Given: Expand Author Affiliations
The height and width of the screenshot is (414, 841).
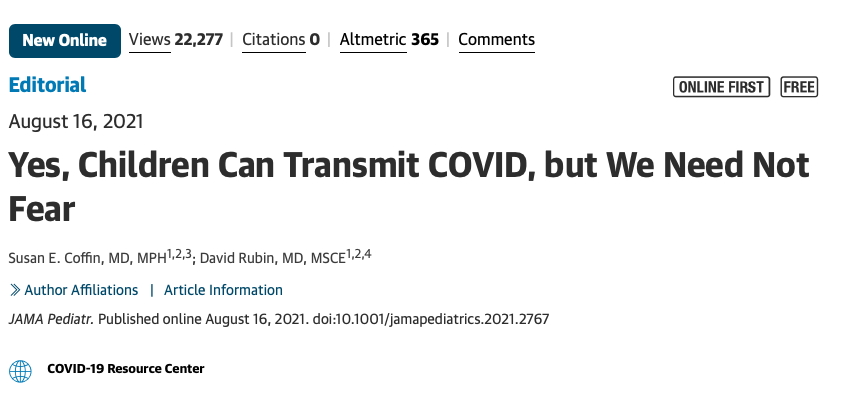Looking at the screenshot, I should click(81, 290).
